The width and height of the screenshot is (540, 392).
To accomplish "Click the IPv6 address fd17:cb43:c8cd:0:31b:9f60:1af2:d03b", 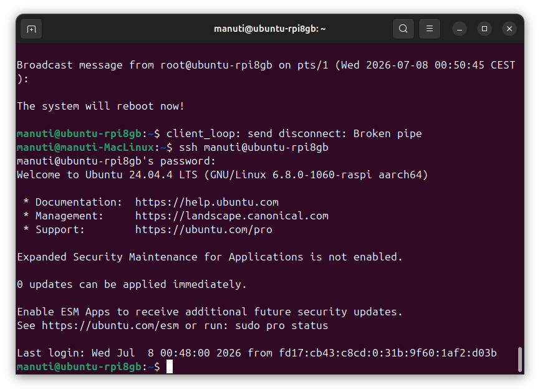I will click(388, 353).
